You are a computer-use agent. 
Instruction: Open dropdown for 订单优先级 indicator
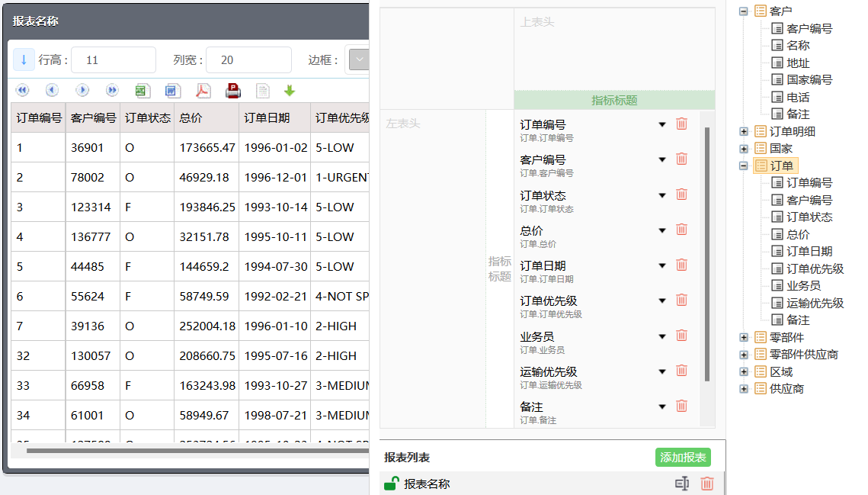point(662,301)
